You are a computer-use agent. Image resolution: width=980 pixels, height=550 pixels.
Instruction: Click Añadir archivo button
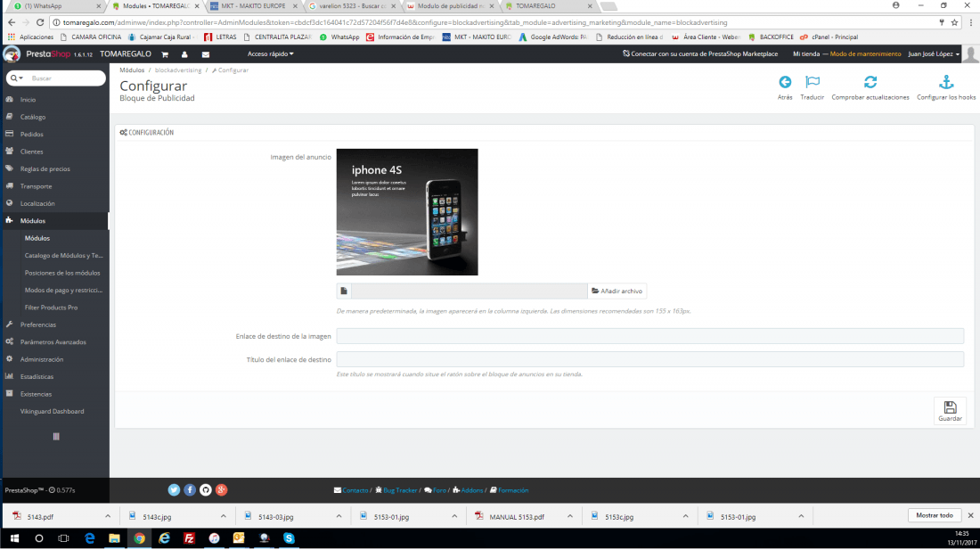[x=617, y=291]
